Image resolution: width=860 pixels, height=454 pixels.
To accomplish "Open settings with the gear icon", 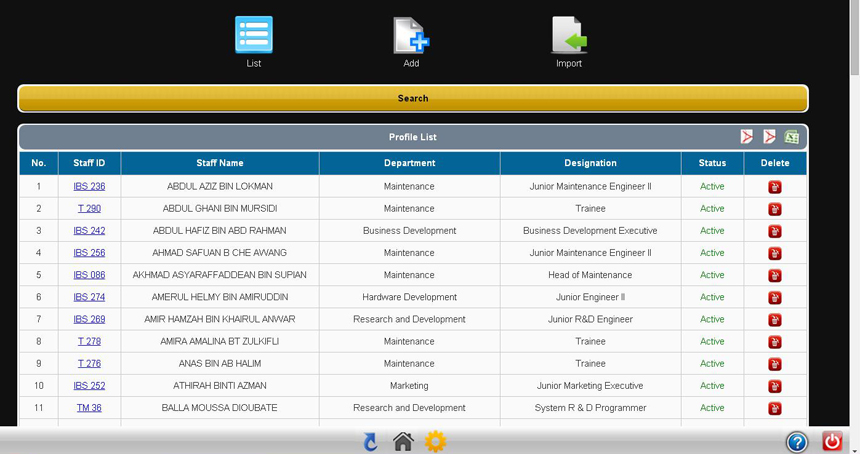I will [435, 441].
